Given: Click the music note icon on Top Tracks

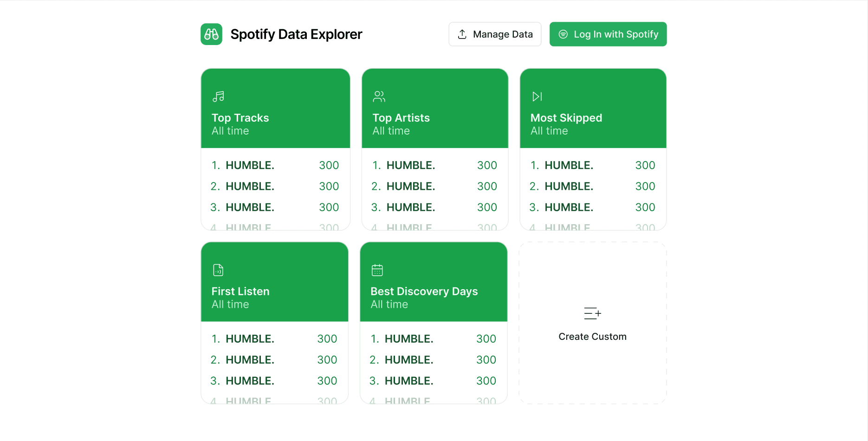Looking at the screenshot, I should 218,97.
